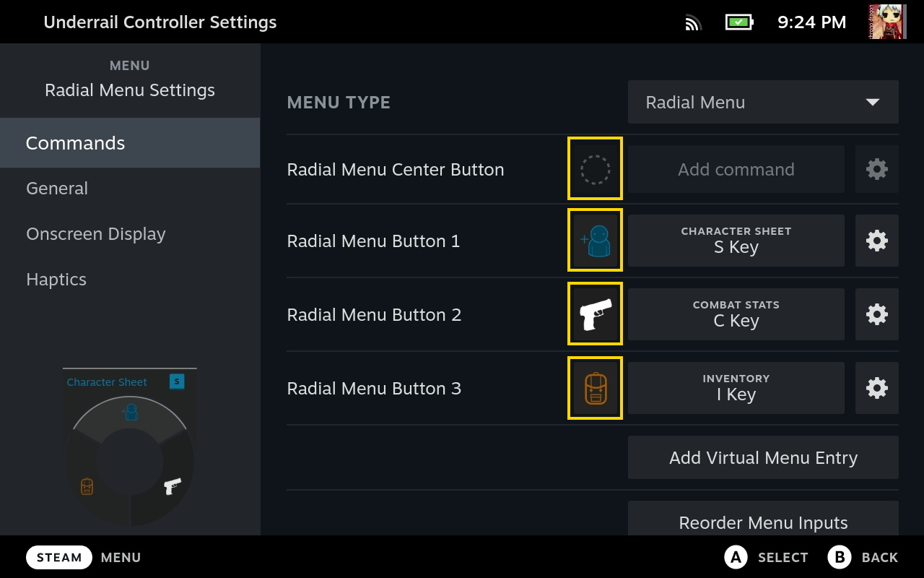Click the A button glyph
This screenshot has width=924, height=578.
click(x=736, y=557)
